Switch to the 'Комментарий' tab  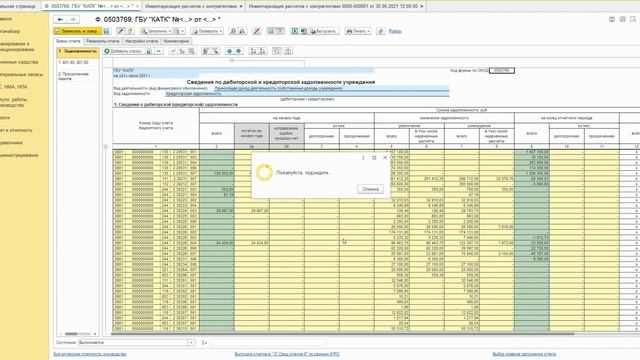coord(176,41)
